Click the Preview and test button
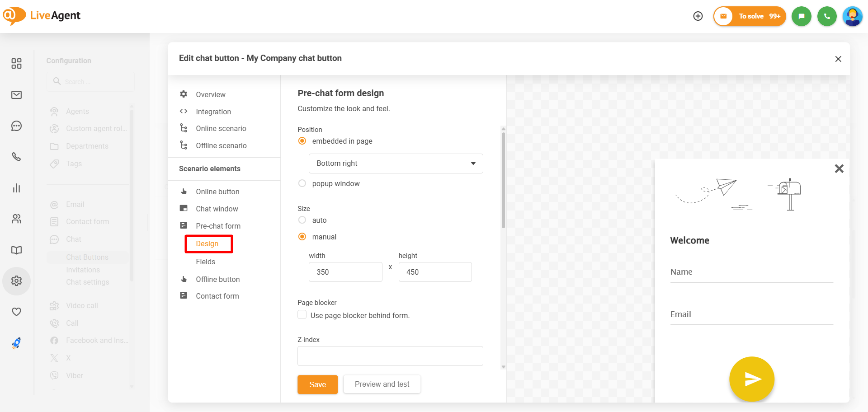This screenshot has height=412, width=868. pyautogui.click(x=382, y=384)
